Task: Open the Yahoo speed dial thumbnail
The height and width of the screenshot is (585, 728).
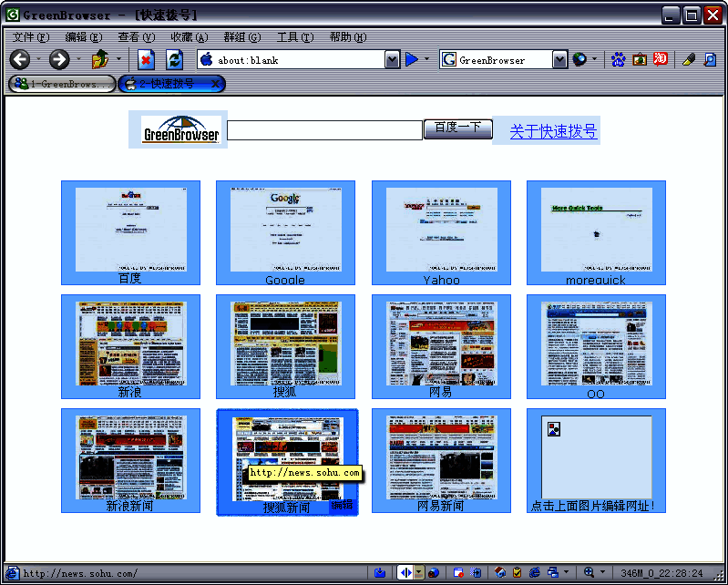Action: click(442, 230)
